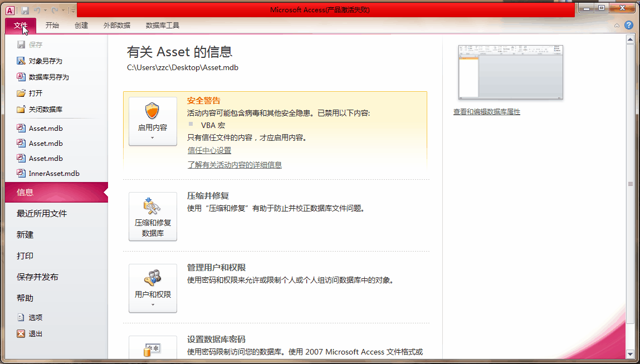
Task: Click the vertical scrollbar thumb
Action: [630, 184]
